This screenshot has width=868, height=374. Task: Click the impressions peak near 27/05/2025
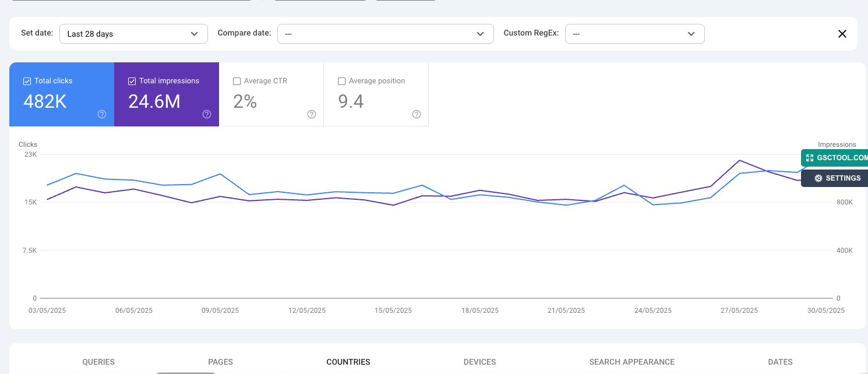[739, 160]
